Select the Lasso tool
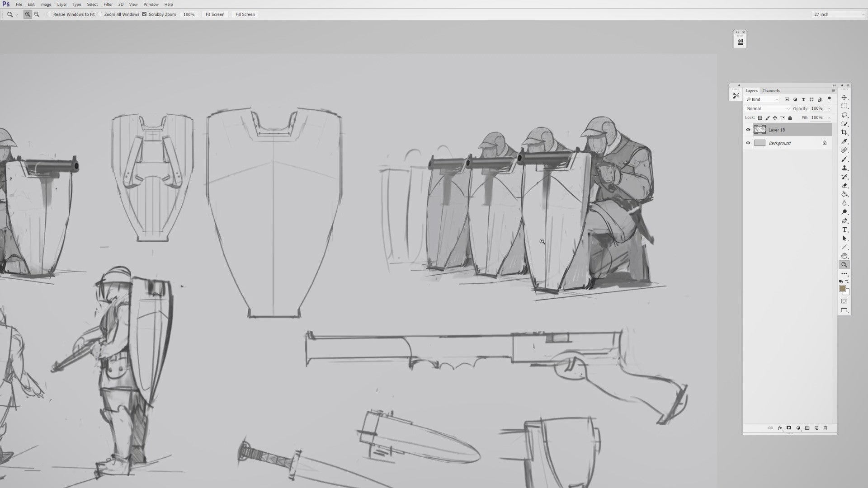Viewport: 868px width, 488px height. pos(844,115)
